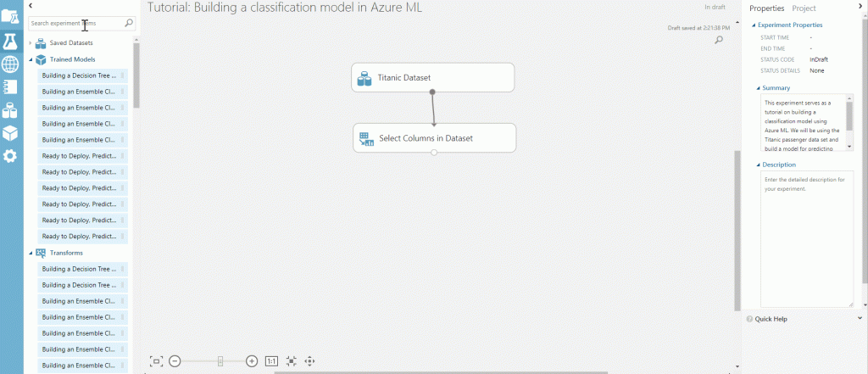Click the zoom in plus button
The image size is (868, 374).
click(x=252, y=361)
